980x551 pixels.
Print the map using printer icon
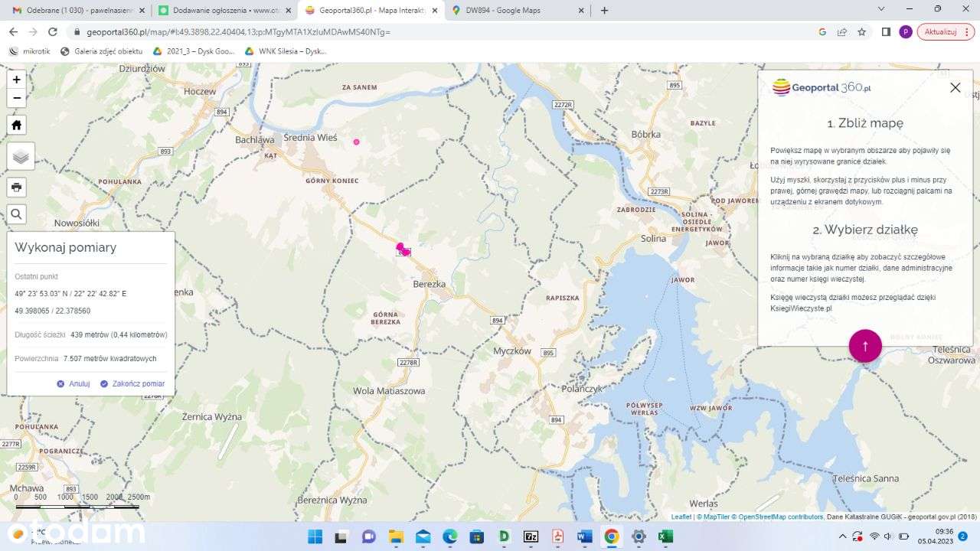(x=17, y=187)
